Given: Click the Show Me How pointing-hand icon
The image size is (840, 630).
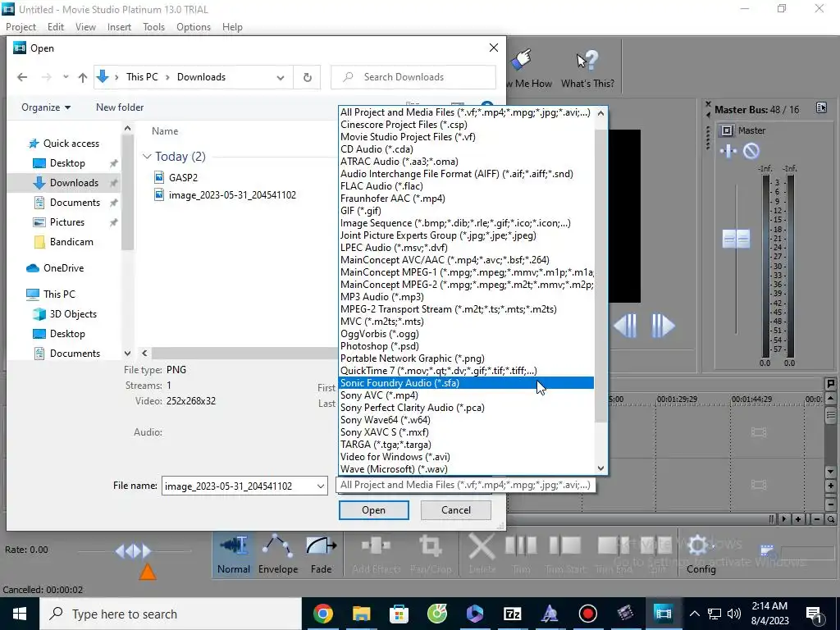Looking at the screenshot, I should tap(521, 60).
